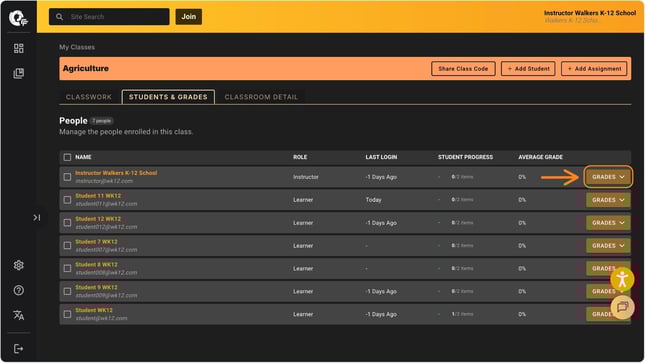Click the Agriculture class title
The height and width of the screenshot is (363, 645).
coord(86,69)
